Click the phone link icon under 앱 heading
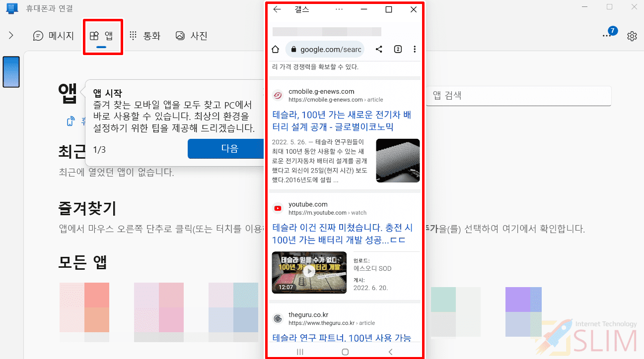This screenshot has height=359, width=644. click(71, 121)
